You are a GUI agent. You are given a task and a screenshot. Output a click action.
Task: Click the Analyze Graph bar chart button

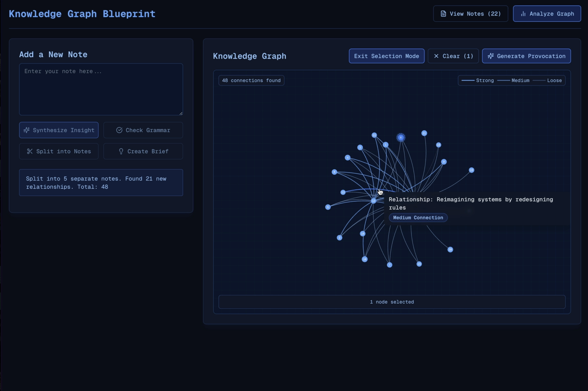(x=547, y=14)
